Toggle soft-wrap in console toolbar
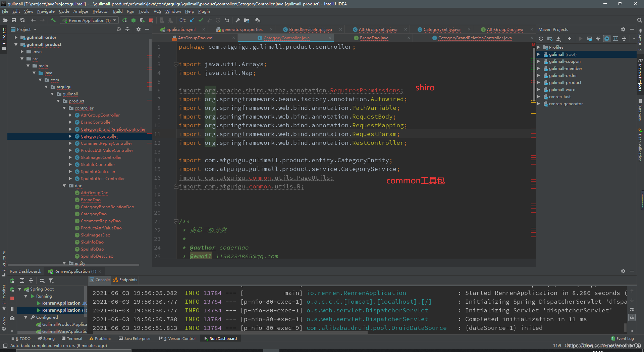The height and width of the screenshot is (352, 644). click(x=632, y=309)
